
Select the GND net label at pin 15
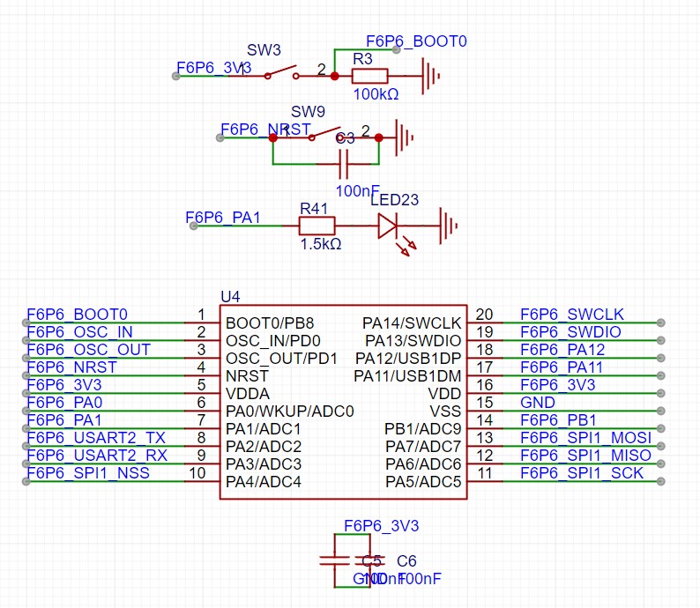[x=538, y=403]
